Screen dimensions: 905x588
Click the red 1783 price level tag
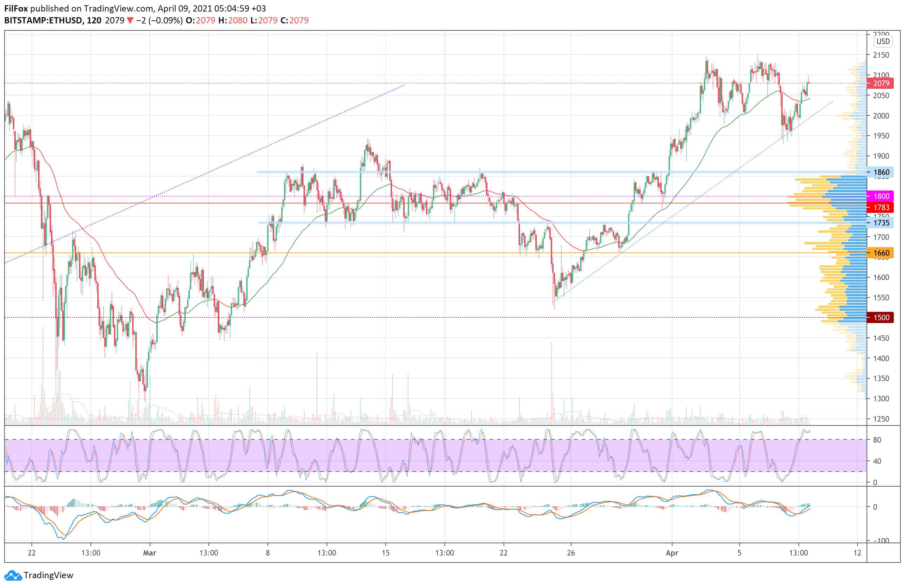click(x=880, y=208)
